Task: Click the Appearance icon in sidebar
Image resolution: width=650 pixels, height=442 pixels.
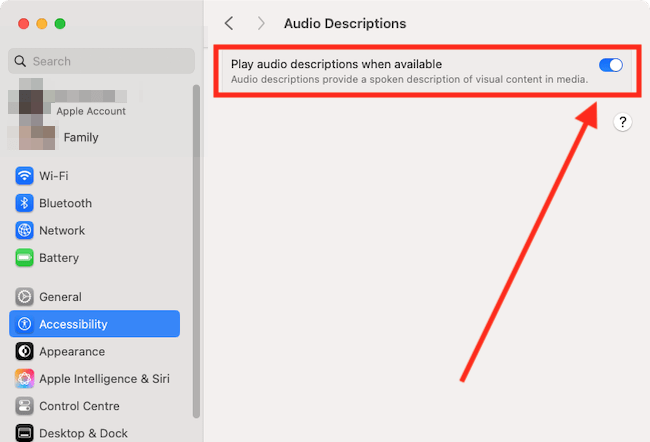Action: pos(25,352)
